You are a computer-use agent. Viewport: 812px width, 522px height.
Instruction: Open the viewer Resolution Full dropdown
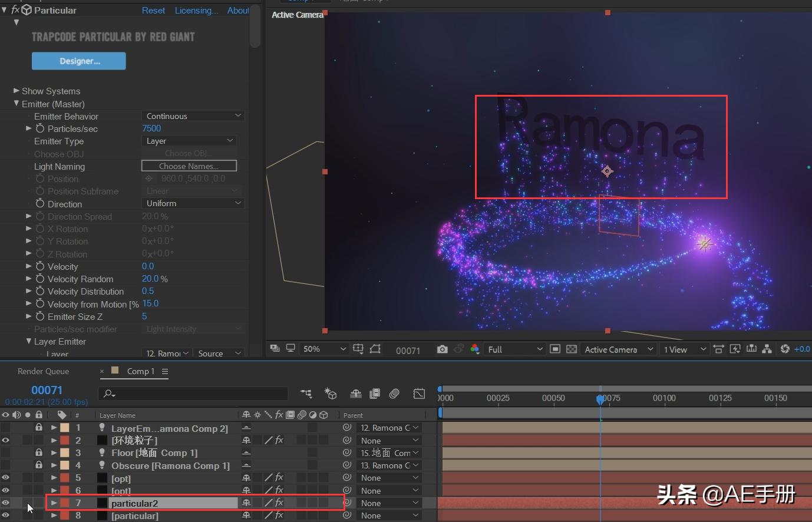[x=514, y=349]
